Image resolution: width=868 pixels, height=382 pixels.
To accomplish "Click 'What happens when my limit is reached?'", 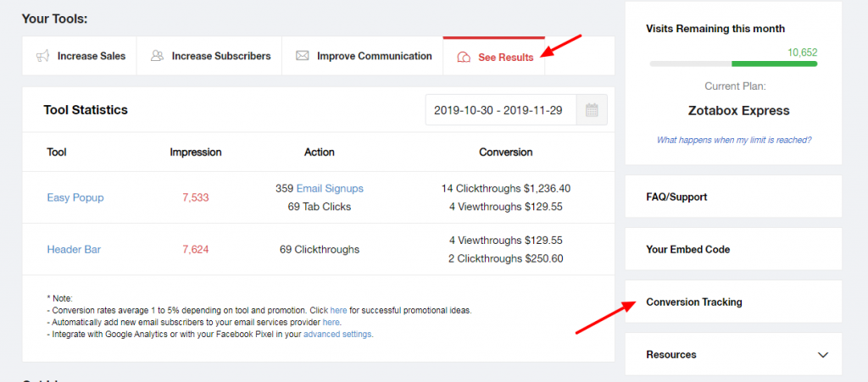I will click(733, 140).
